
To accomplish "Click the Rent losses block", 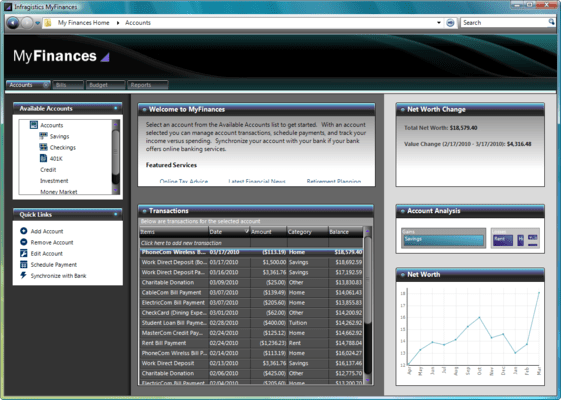I will 503,240.
